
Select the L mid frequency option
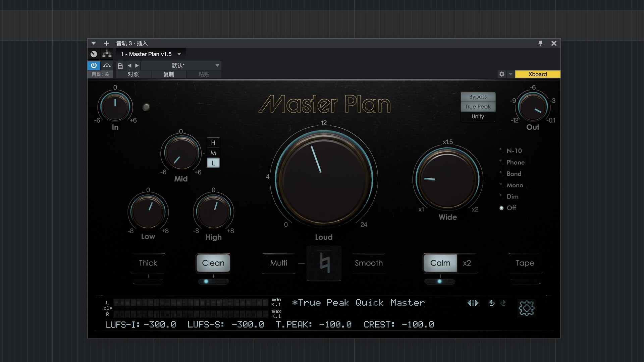213,163
